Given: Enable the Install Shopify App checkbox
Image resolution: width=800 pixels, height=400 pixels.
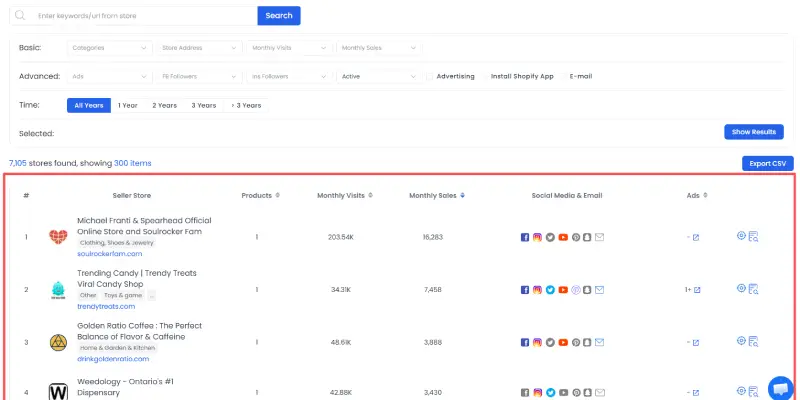Looking at the screenshot, I should click(484, 77).
